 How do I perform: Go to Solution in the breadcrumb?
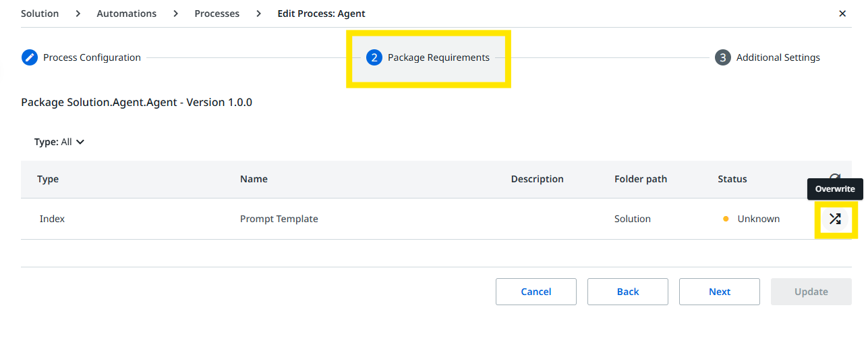40,14
